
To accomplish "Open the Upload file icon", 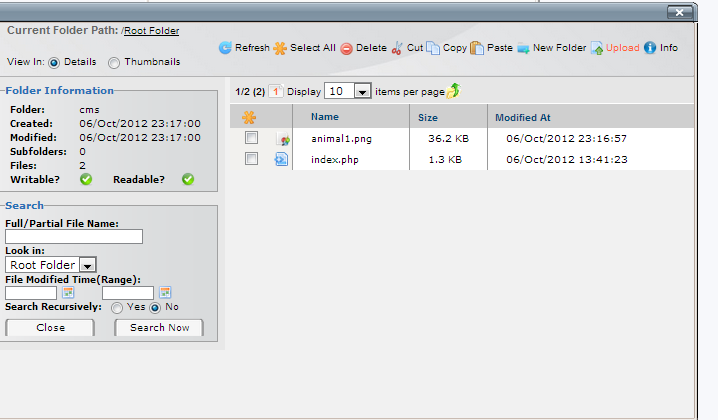I will 597,48.
